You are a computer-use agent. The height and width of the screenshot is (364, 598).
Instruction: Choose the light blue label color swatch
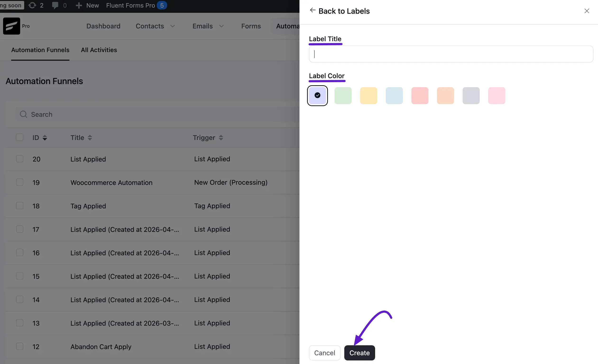(x=394, y=95)
